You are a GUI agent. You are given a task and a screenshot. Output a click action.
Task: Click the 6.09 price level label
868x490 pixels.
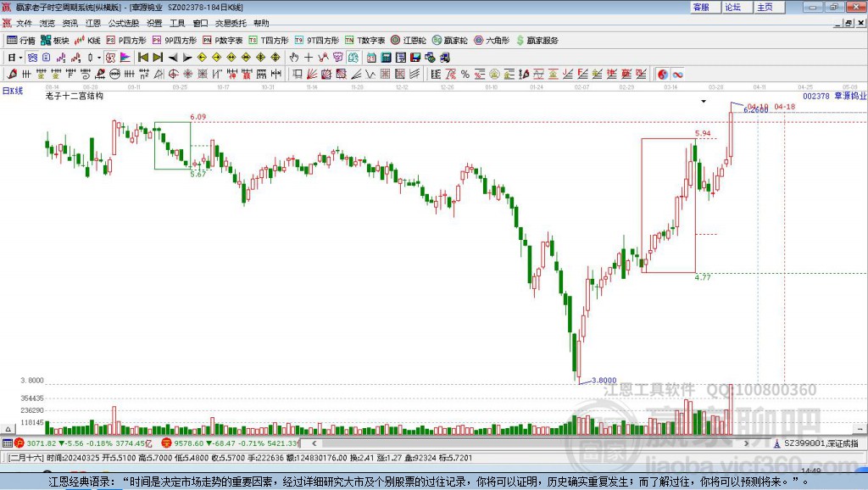click(x=198, y=117)
